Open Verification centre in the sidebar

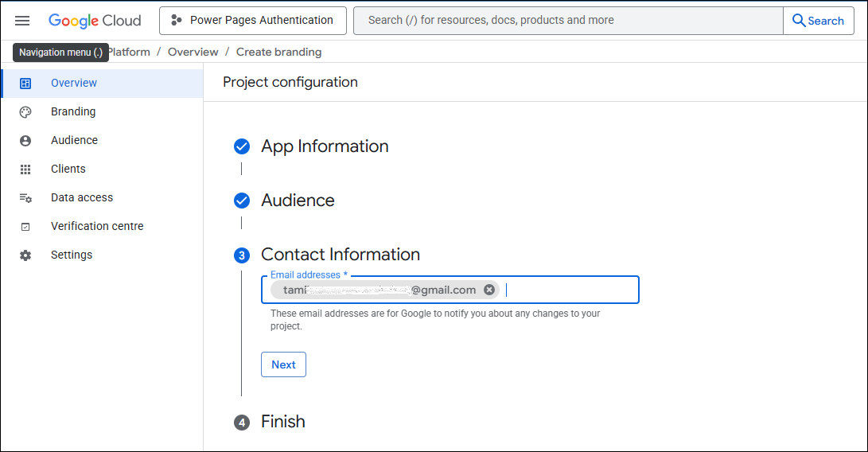(103, 227)
